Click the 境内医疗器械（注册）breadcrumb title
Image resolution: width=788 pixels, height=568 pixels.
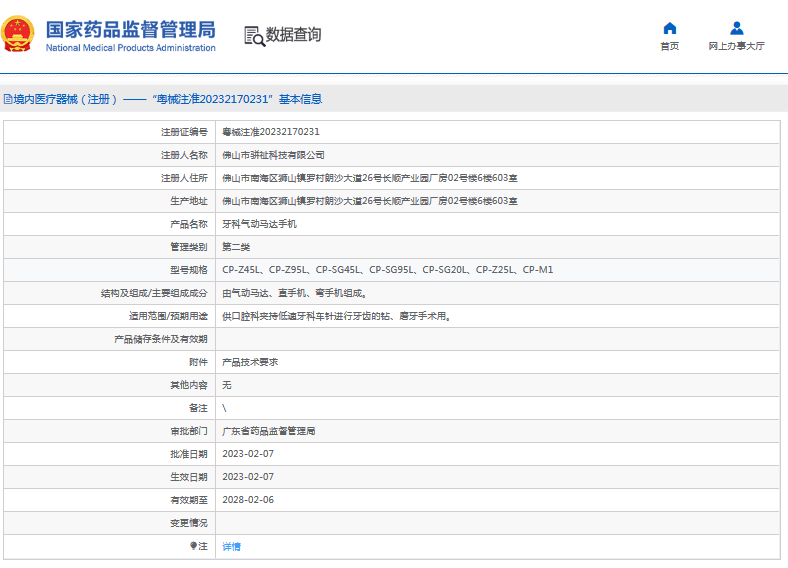[x=65, y=99]
